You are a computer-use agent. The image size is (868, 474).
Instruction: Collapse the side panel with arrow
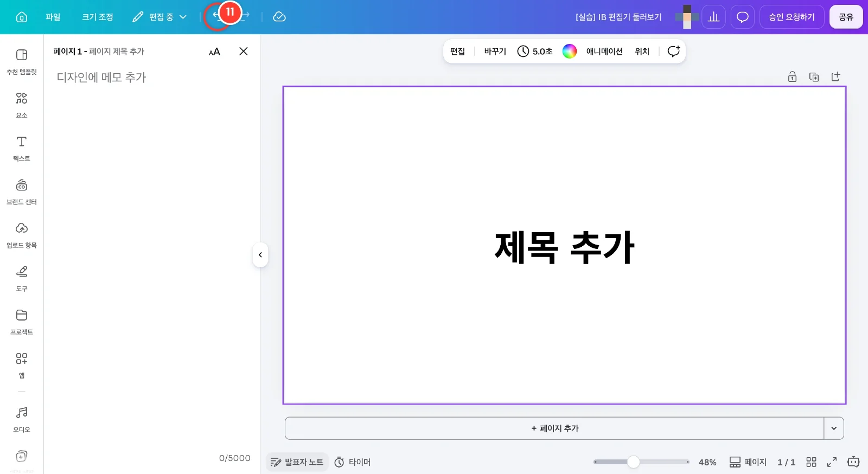[x=260, y=255]
